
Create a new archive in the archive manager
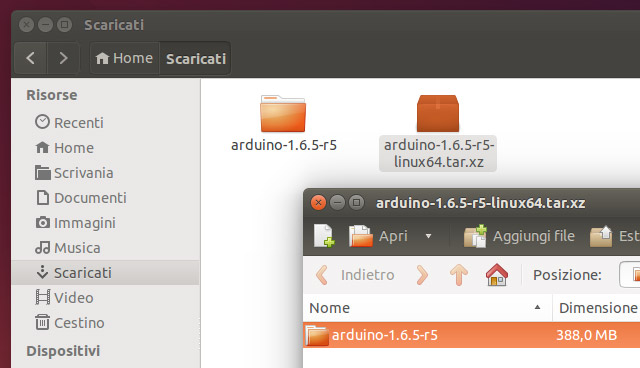[324, 236]
